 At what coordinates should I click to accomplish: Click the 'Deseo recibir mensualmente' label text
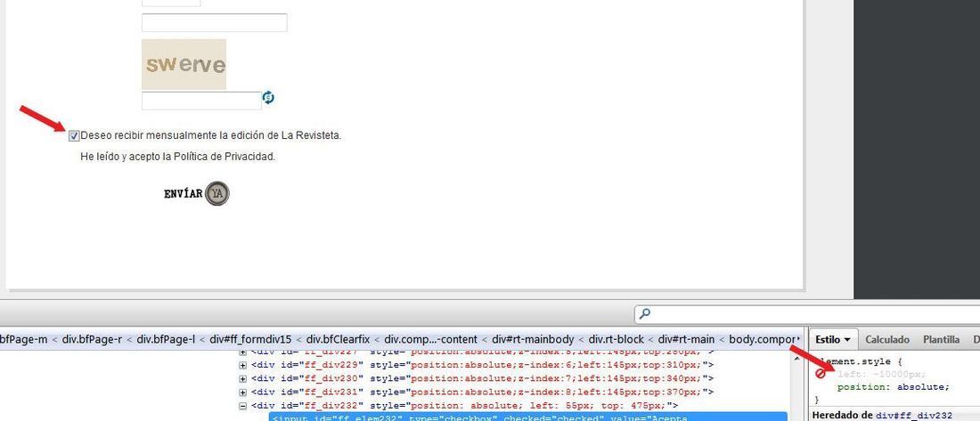pos(211,135)
